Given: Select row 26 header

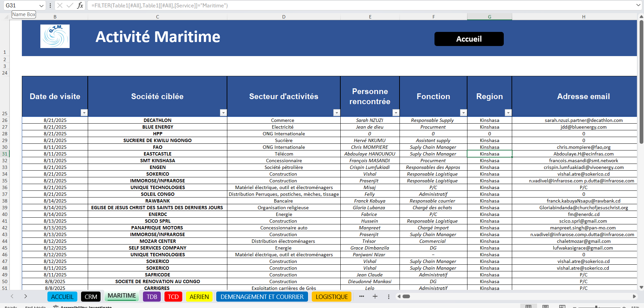Looking at the screenshot, I should [x=5, y=120].
